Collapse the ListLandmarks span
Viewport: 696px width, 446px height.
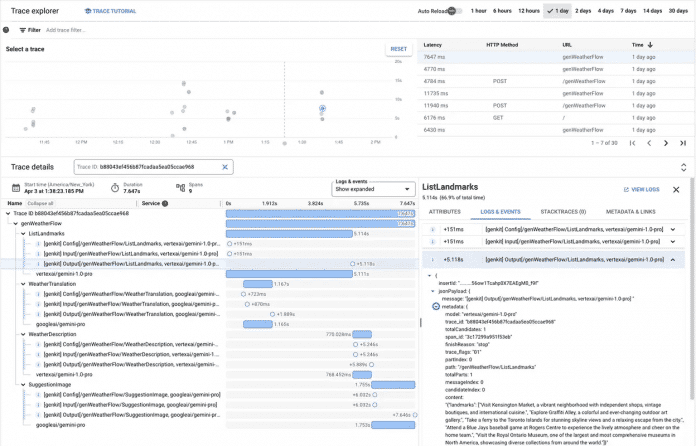click(x=23, y=233)
